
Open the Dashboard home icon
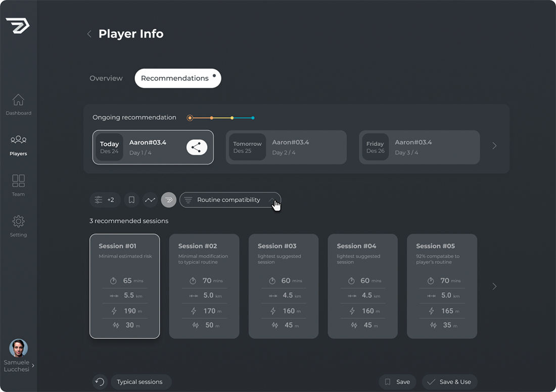[x=18, y=100]
